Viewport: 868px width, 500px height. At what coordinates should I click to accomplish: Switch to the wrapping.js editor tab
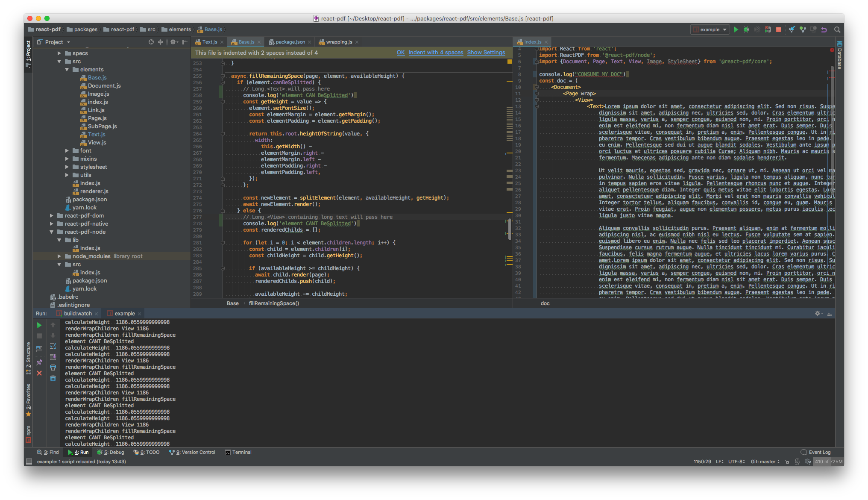339,41
